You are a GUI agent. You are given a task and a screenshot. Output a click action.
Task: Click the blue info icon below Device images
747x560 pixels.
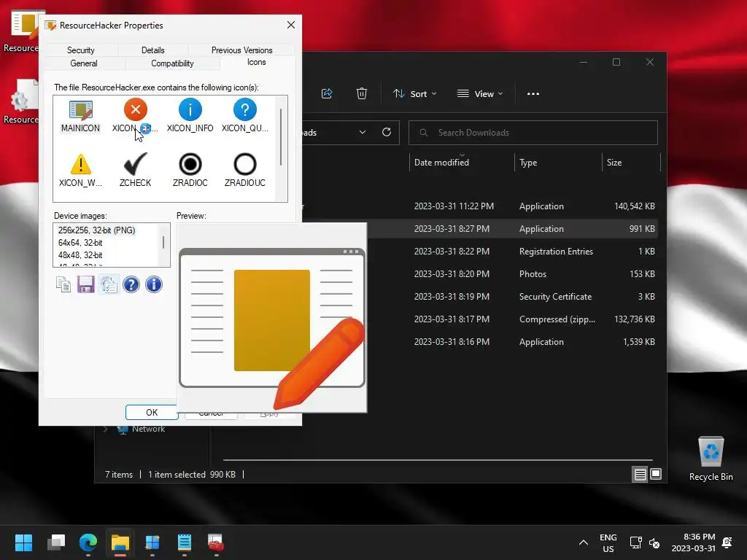tap(154, 285)
